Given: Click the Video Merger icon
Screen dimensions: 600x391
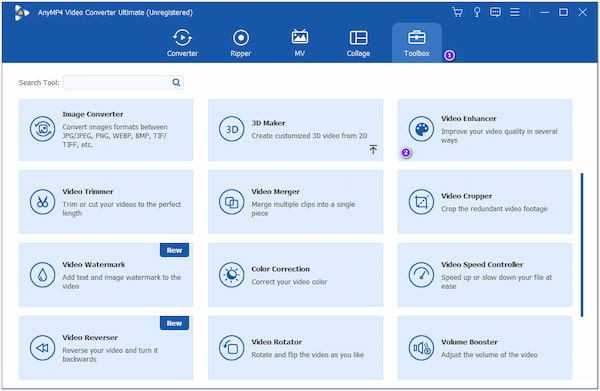Looking at the screenshot, I should click(x=232, y=202).
